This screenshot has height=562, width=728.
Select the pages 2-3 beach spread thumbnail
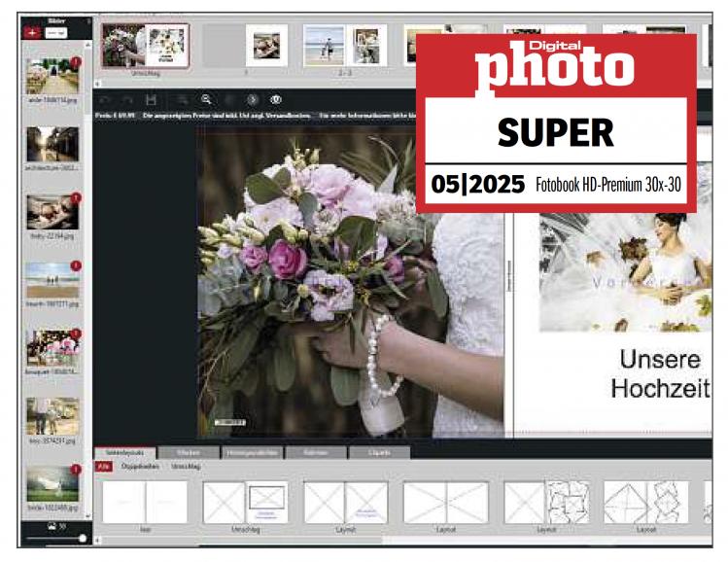click(x=345, y=46)
